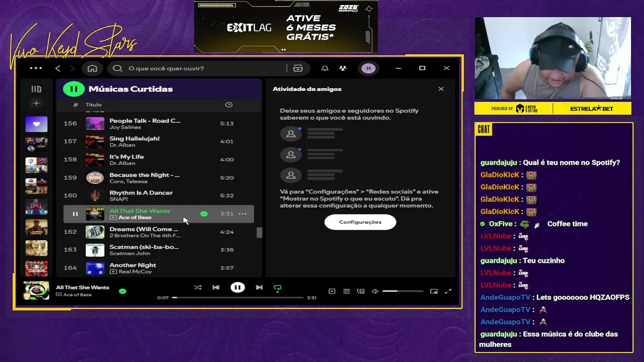Collapse Your Library with the library icon
644x362 pixels.
[x=36, y=89]
